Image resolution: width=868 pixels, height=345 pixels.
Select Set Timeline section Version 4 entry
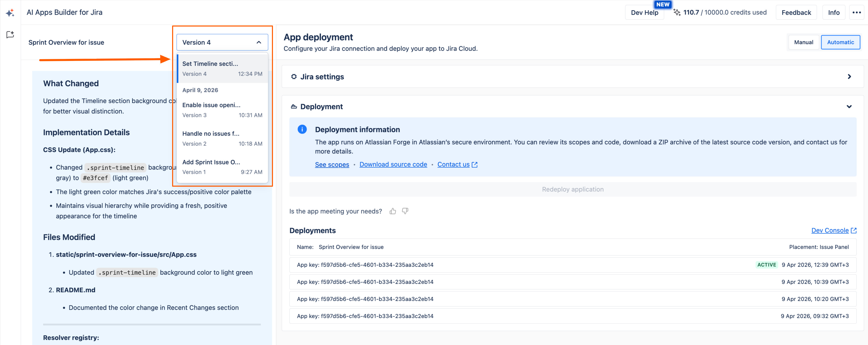222,69
